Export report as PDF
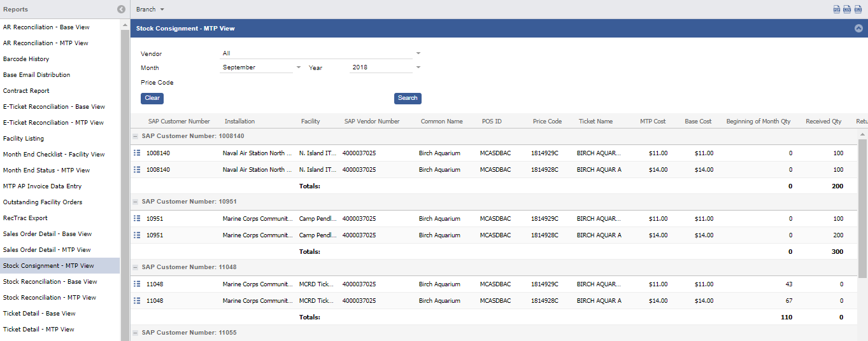 (x=837, y=10)
